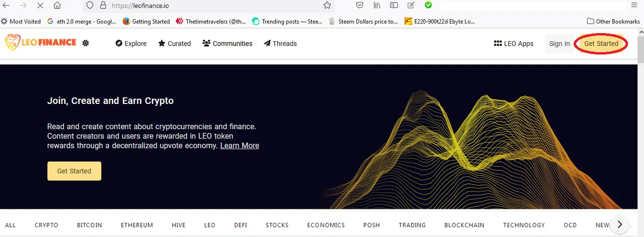Select the ECONOMICS category tab
The width and height of the screenshot is (644, 237).
coord(326,225)
